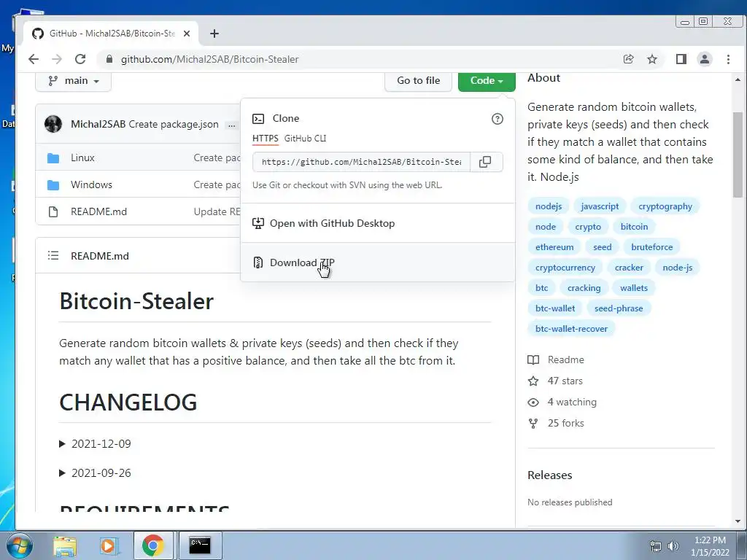Image resolution: width=747 pixels, height=560 pixels.
Task: Click the Linux folder icon
Action: pos(53,158)
